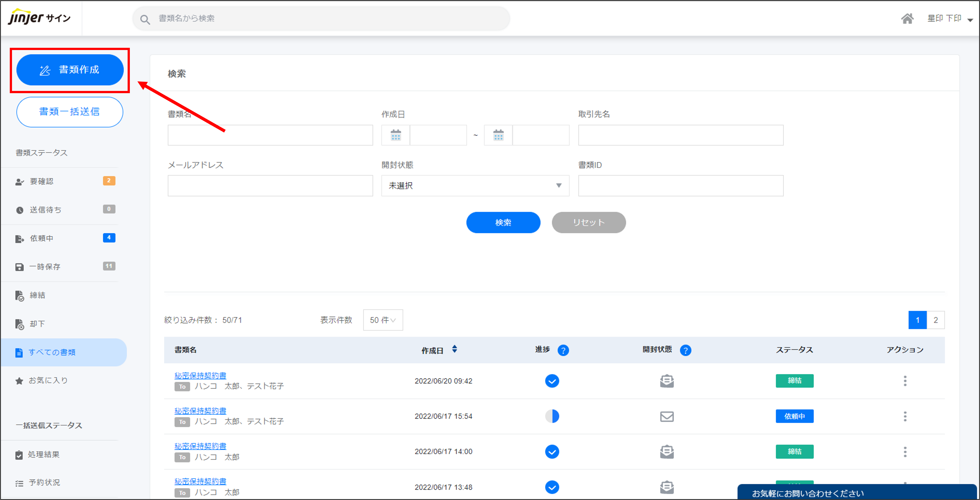Open first 秘密保持契約書 document link
This screenshot has width=980, height=500.
click(200, 376)
